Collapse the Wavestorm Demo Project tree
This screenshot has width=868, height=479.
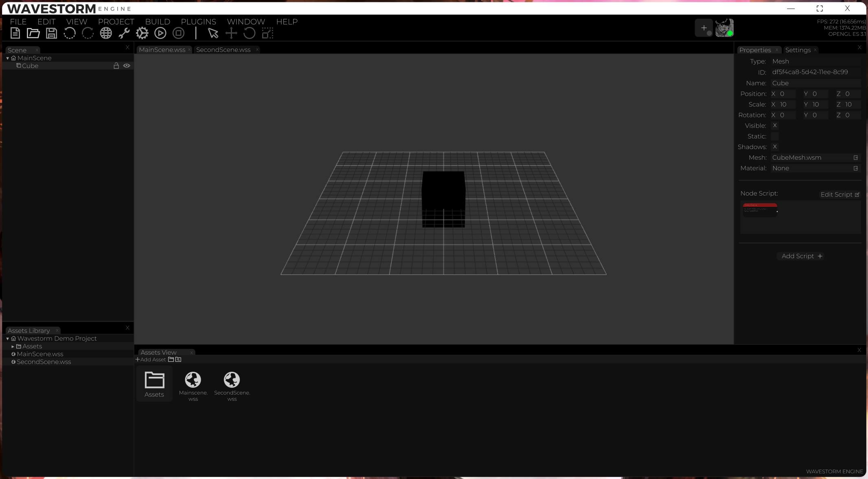(x=8, y=339)
